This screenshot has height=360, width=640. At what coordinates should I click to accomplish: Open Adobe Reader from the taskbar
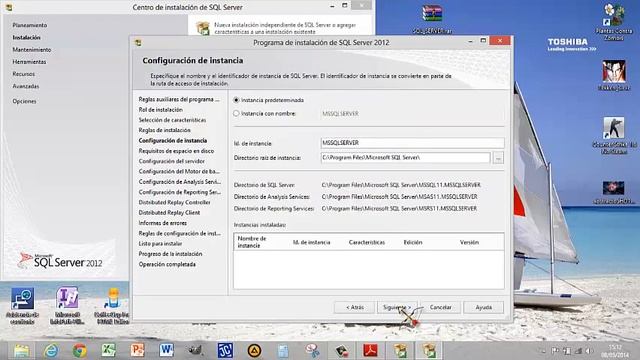[371, 350]
